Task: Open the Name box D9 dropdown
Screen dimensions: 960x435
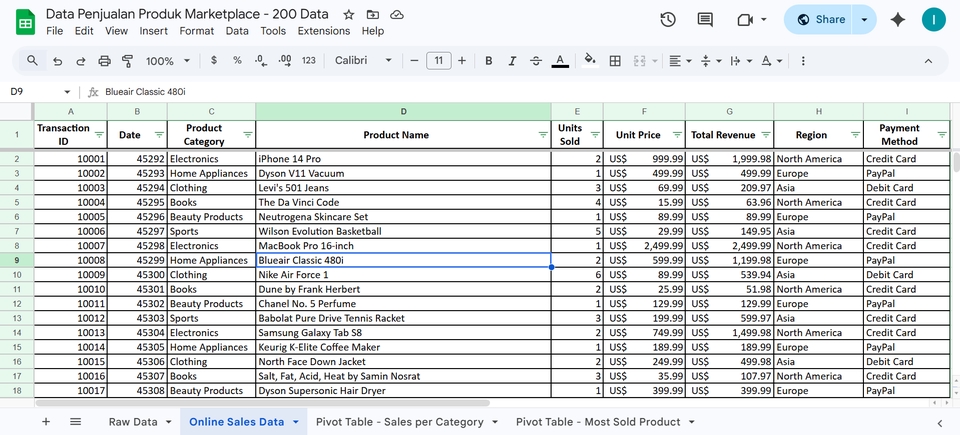Action: pyautogui.click(x=67, y=92)
